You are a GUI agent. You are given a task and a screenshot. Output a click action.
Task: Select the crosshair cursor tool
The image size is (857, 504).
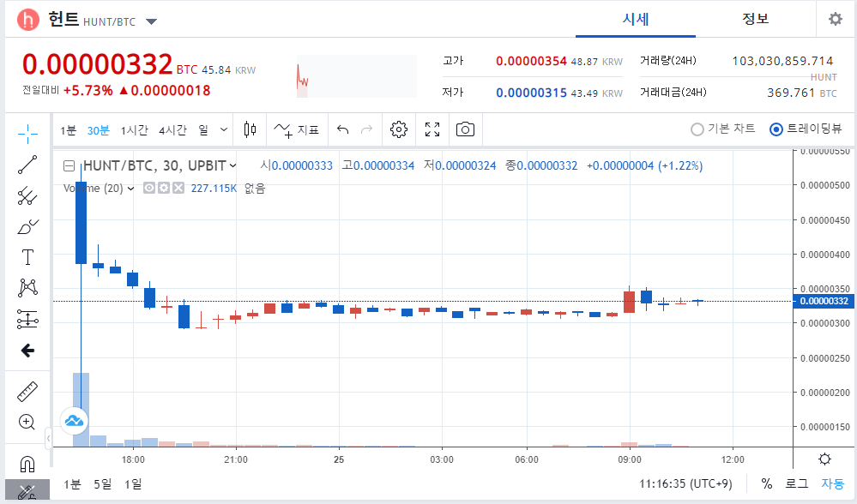click(x=27, y=134)
